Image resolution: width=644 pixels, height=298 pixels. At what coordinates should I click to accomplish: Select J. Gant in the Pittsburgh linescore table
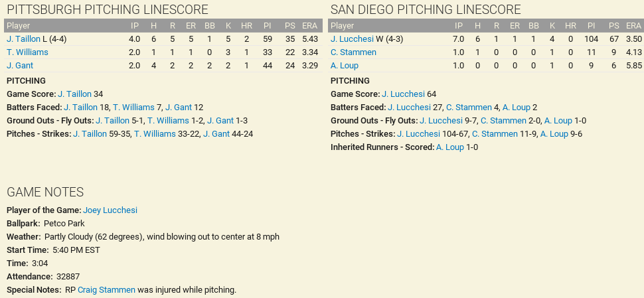tap(20, 66)
